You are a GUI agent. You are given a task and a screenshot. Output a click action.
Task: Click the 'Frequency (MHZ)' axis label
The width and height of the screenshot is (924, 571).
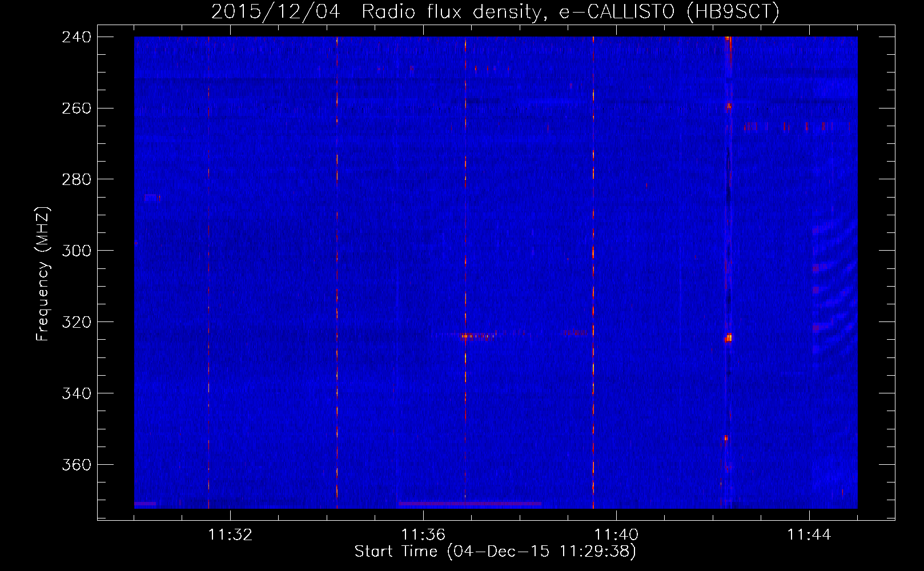[x=43, y=274]
